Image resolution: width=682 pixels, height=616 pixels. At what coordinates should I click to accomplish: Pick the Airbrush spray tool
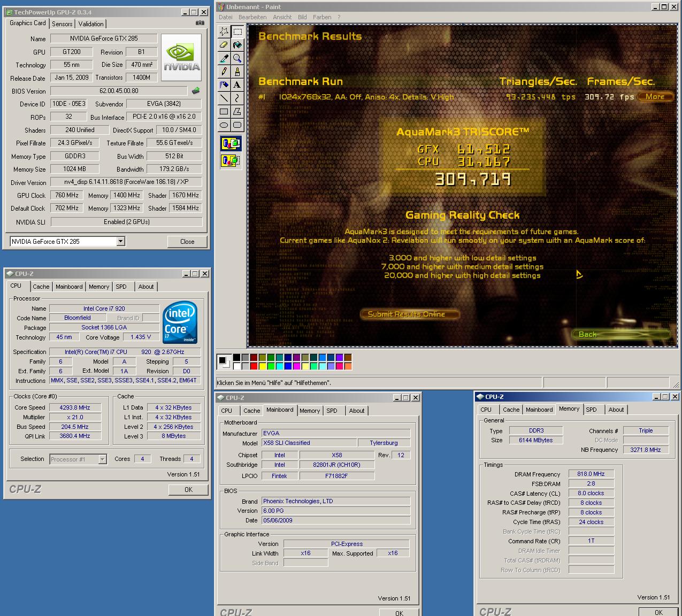tap(224, 85)
